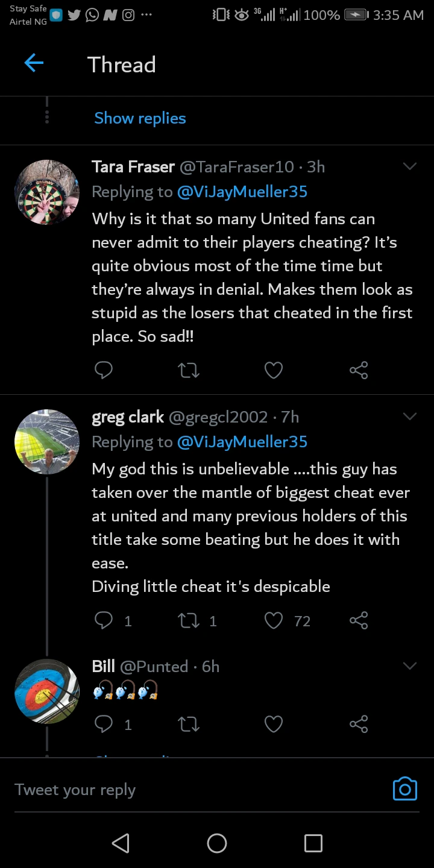Open greg clark's profile picture
The width and height of the screenshot is (434, 868).
click(x=47, y=442)
